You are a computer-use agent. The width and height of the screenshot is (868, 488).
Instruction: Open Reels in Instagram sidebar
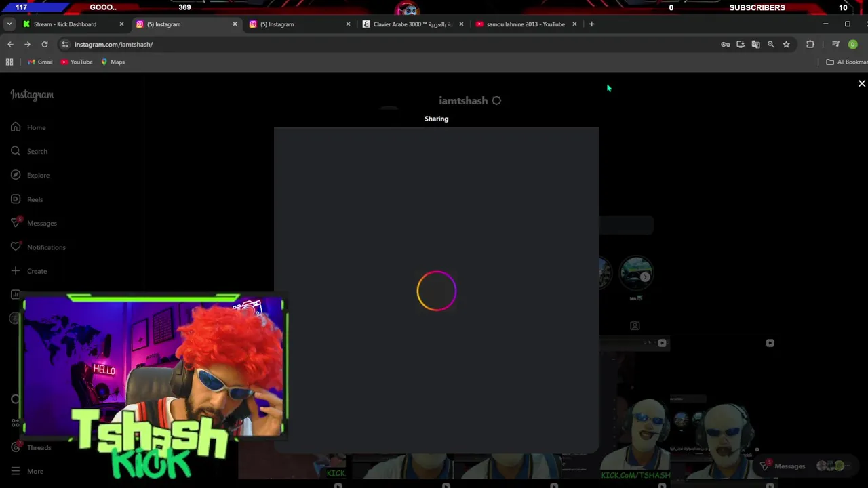[27, 199]
